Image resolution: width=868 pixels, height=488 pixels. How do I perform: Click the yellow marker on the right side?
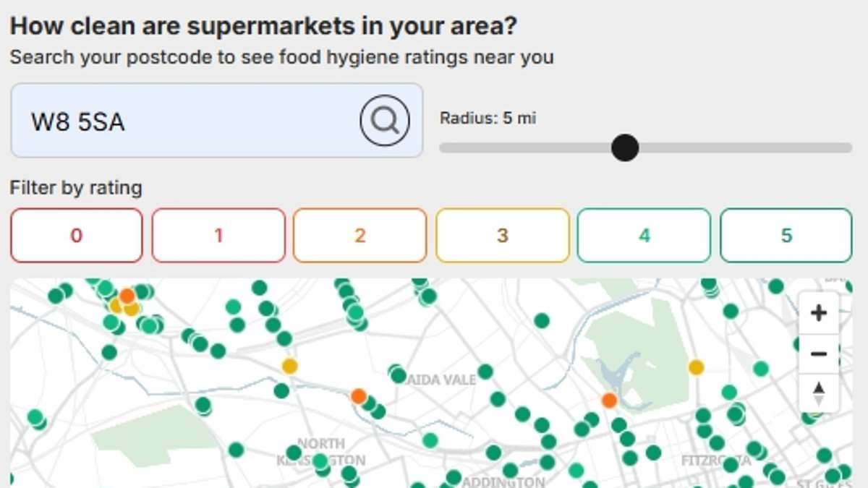click(x=696, y=368)
